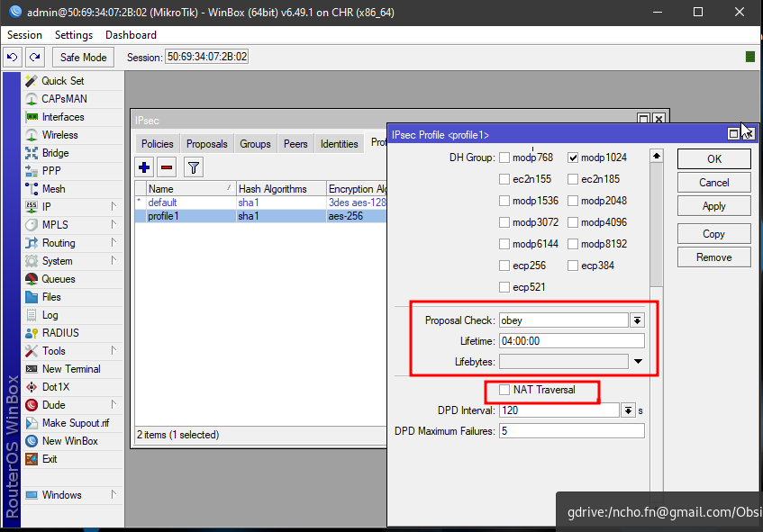Open the Settings menu

point(73,35)
